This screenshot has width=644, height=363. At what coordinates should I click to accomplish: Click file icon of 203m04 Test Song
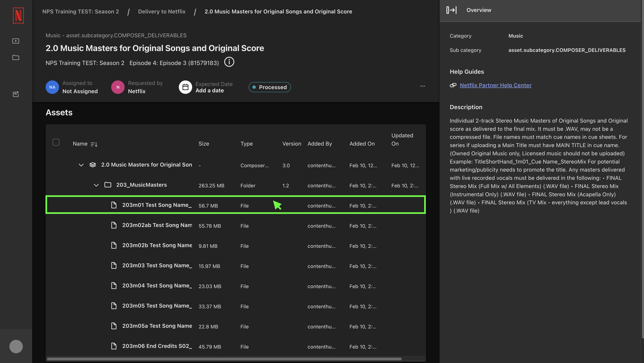[x=114, y=286]
